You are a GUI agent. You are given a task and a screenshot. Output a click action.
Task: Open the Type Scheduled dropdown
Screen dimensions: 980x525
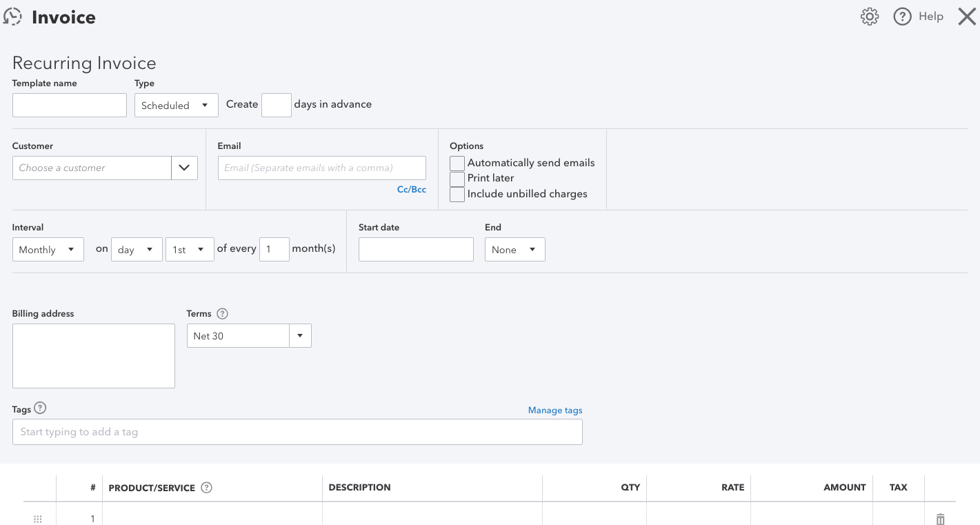tap(177, 105)
